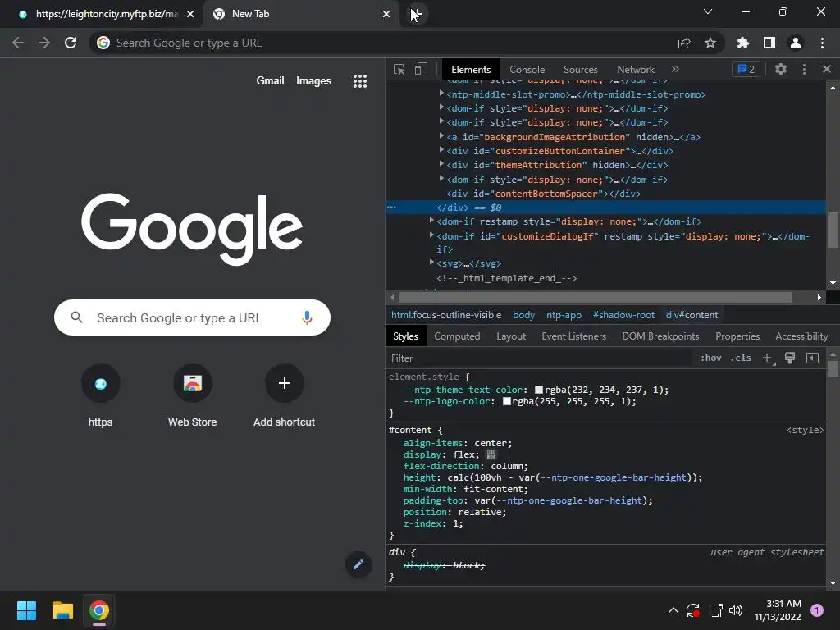
Task: Open the Gmail link
Action: [270, 81]
